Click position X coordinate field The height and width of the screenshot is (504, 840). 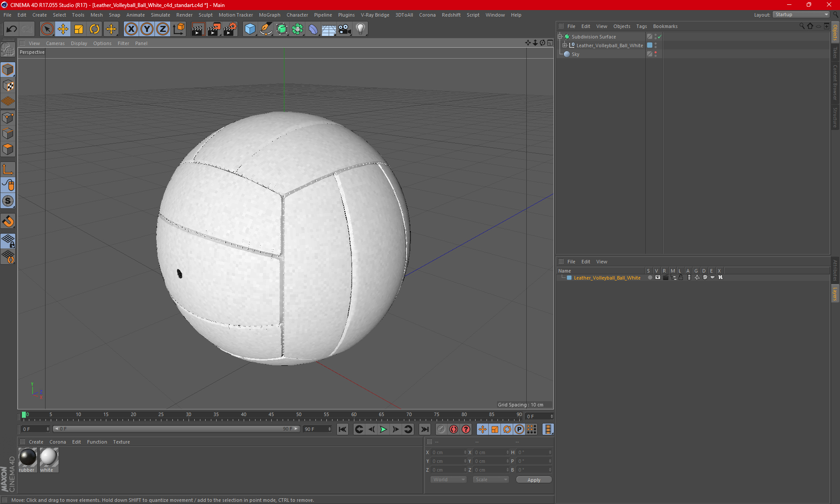coord(449,452)
